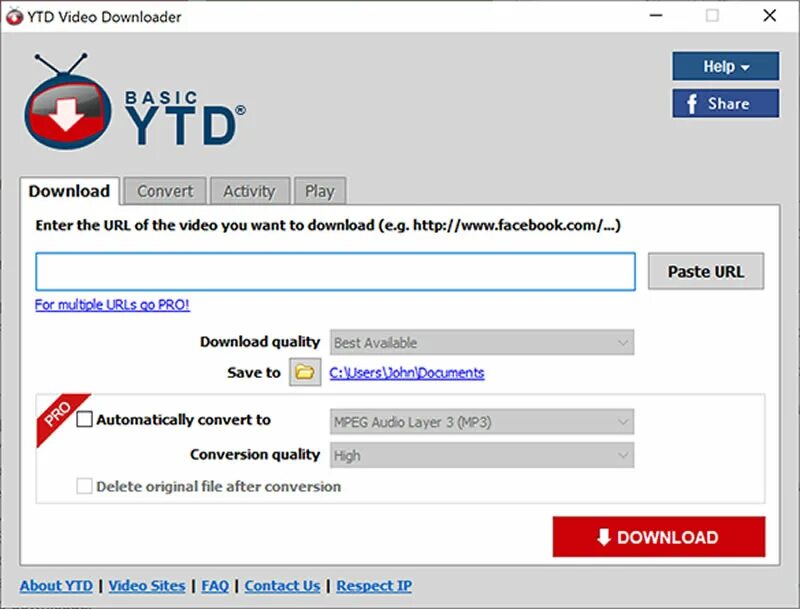Click the BASIC YTD wordmark text

[x=185, y=118]
